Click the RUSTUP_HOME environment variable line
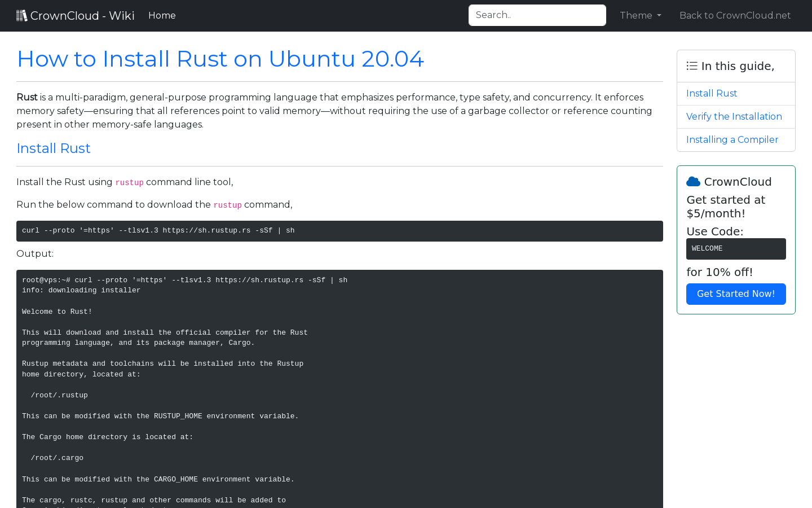Screen dimensions: 812x508 pyautogui.click(x=160, y=416)
